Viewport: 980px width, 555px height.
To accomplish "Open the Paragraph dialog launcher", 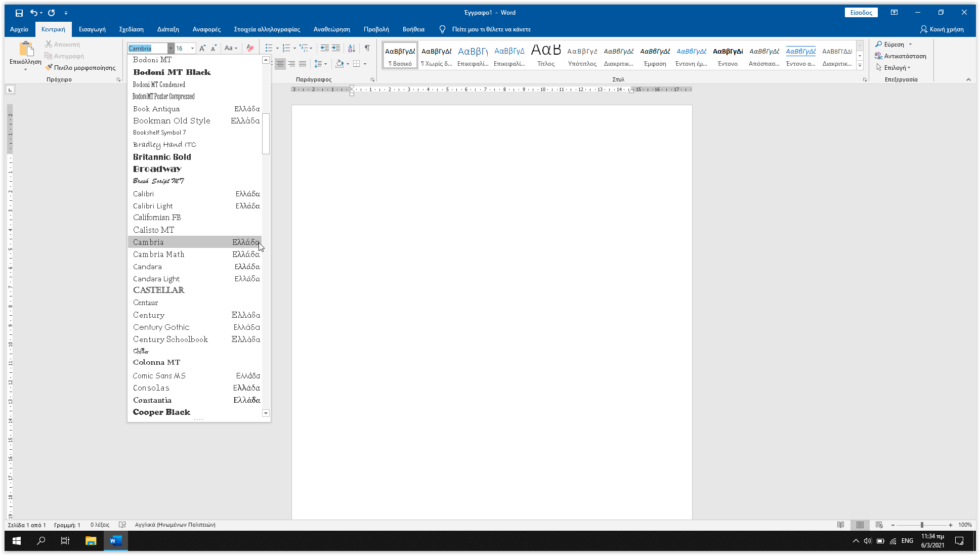I will (372, 79).
